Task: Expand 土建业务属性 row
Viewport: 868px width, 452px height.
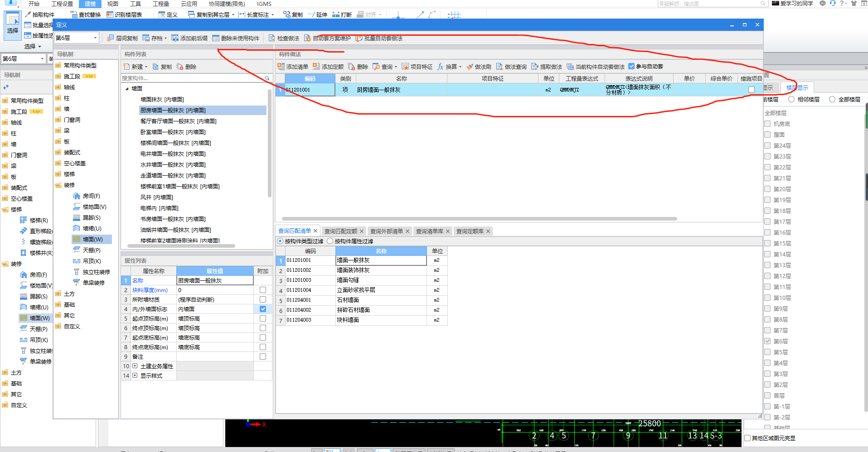Action: [135, 366]
